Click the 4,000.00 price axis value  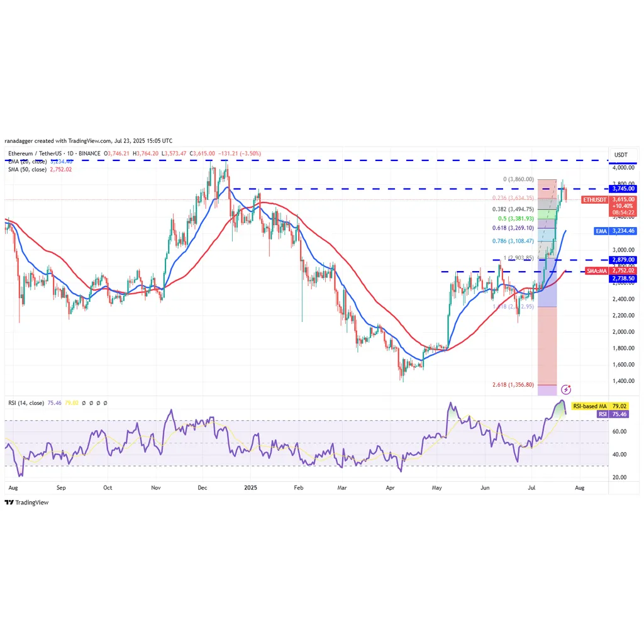click(623, 167)
